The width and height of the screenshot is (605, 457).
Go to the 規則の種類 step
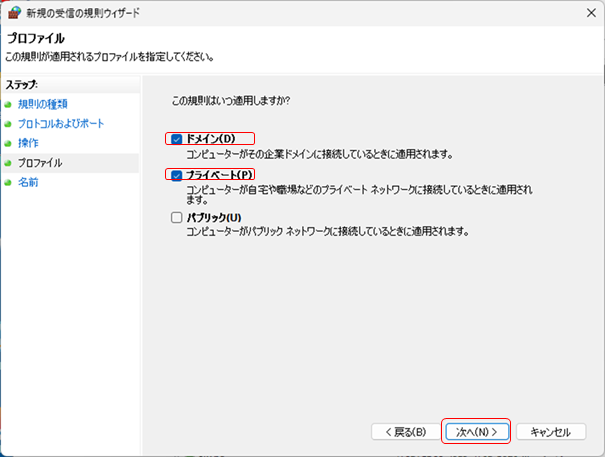coord(41,104)
